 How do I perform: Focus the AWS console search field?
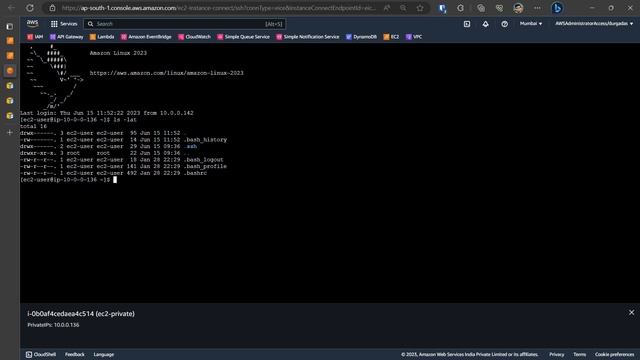[184, 24]
